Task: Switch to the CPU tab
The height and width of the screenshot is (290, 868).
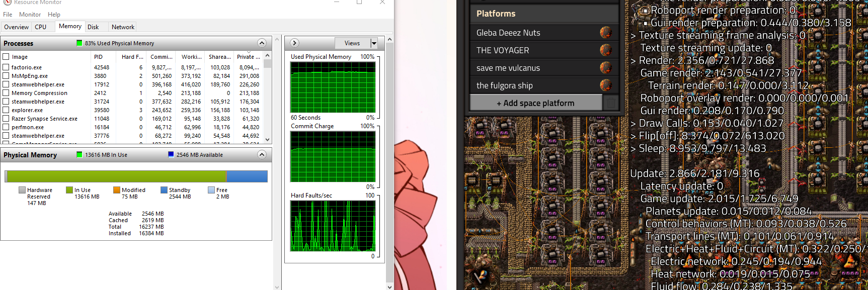Action: tap(41, 27)
